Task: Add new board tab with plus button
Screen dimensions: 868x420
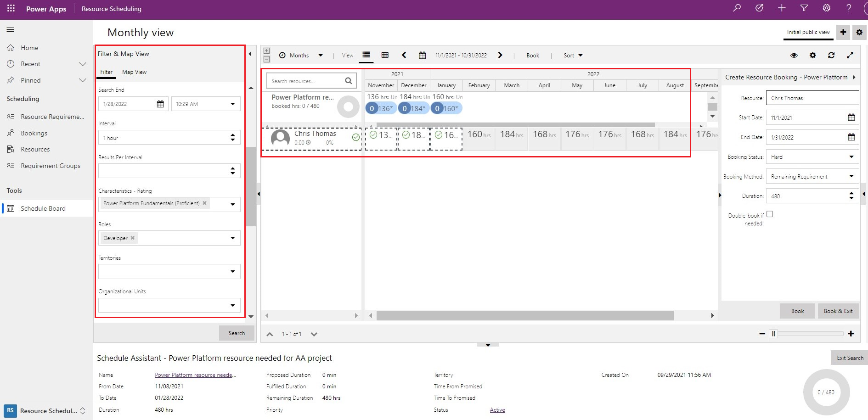Action: [x=843, y=32]
